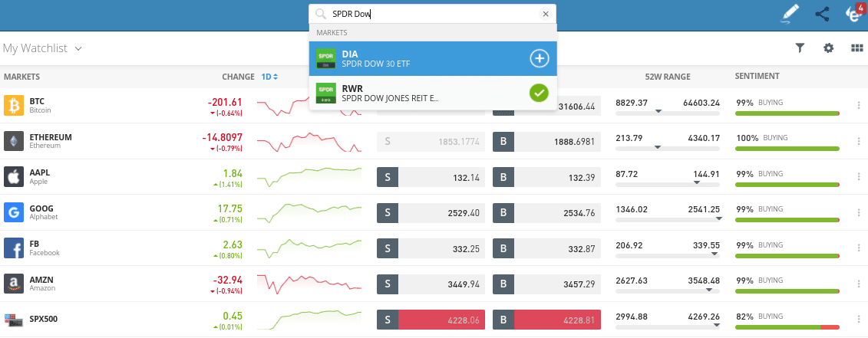
Task: Select RWR SPDR Dow Jones REIT result
Action: pos(414,94)
